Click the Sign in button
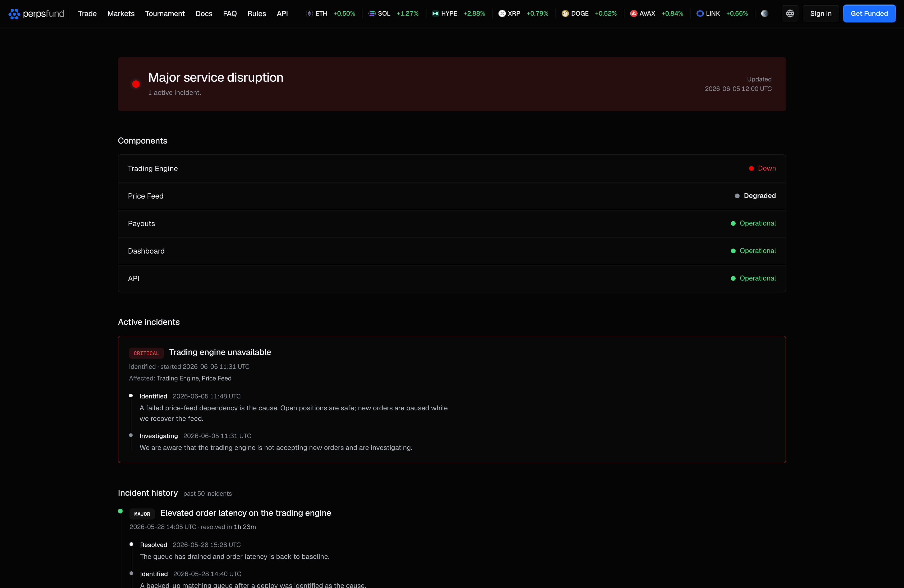This screenshot has width=904, height=588. coord(820,14)
